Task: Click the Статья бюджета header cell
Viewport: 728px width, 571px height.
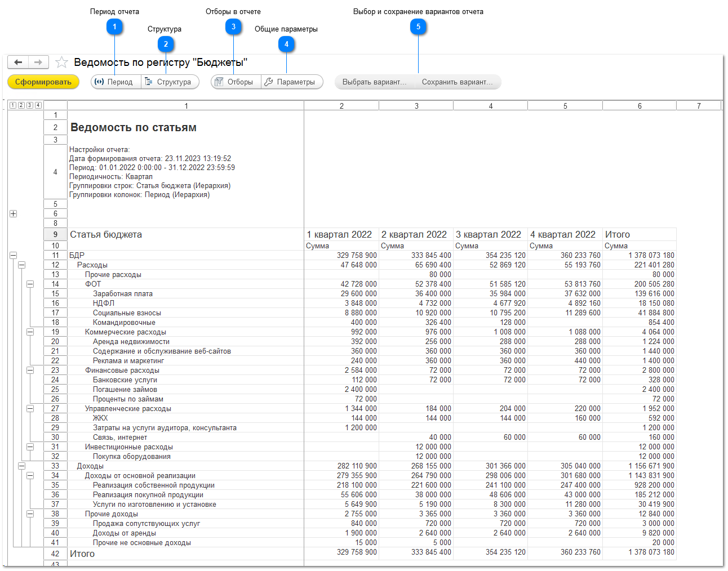Action: click(186, 234)
